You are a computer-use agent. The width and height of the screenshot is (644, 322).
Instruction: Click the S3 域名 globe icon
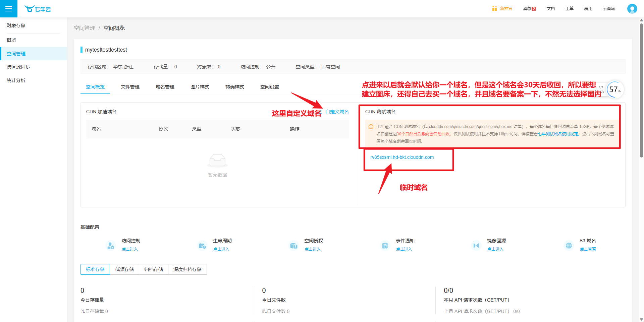(x=569, y=246)
